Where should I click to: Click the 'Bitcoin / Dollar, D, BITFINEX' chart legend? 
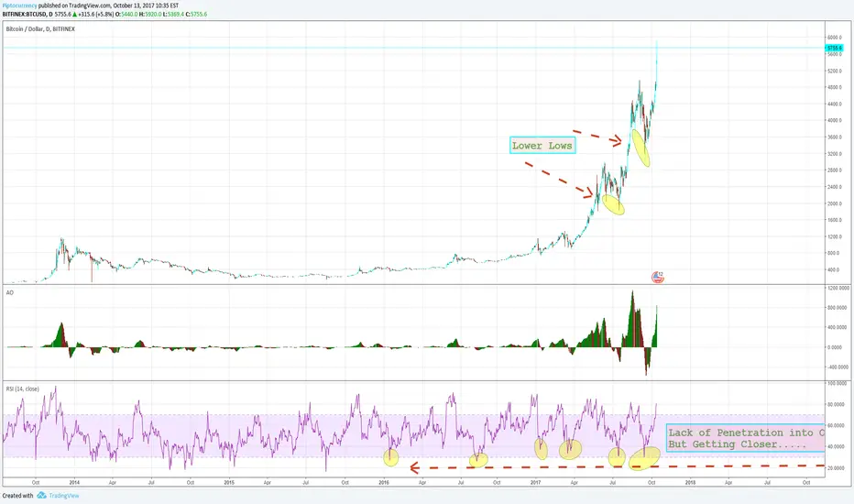point(40,29)
